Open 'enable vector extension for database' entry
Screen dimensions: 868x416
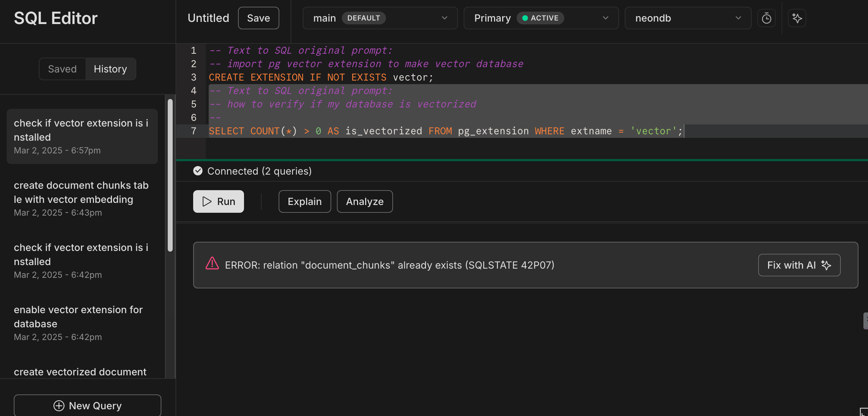82,323
